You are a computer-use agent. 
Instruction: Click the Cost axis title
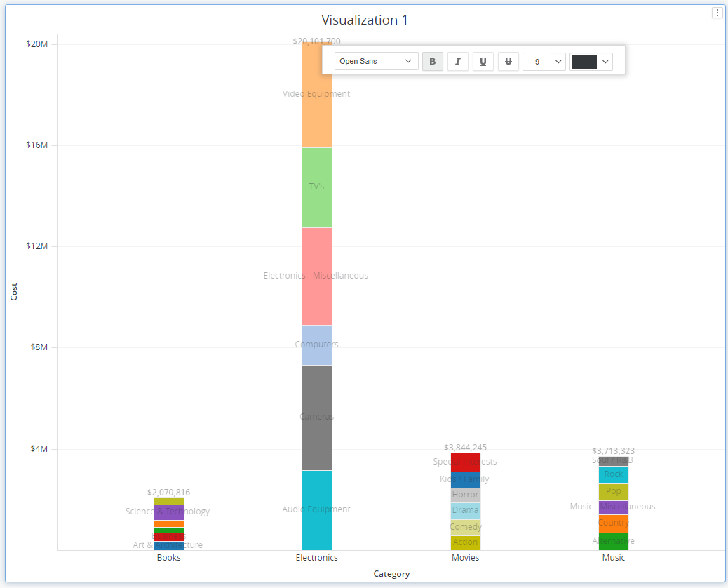(x=14, y=293)
